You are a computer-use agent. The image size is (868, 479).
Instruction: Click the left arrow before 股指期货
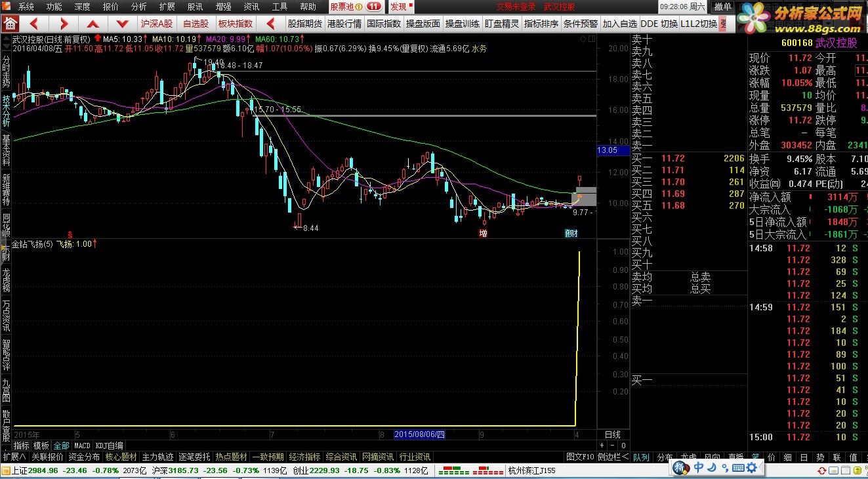271,24
